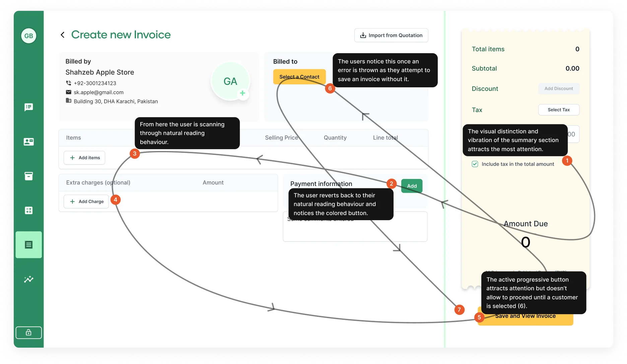Image resolution: width=627 pixels, height=364 pixels.
Task: Click the plus icon on the GA avatar
Action: pos(242,94)
